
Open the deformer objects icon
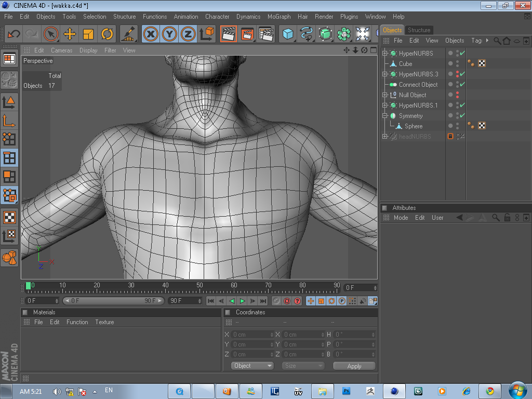click(x=362, y=34)
